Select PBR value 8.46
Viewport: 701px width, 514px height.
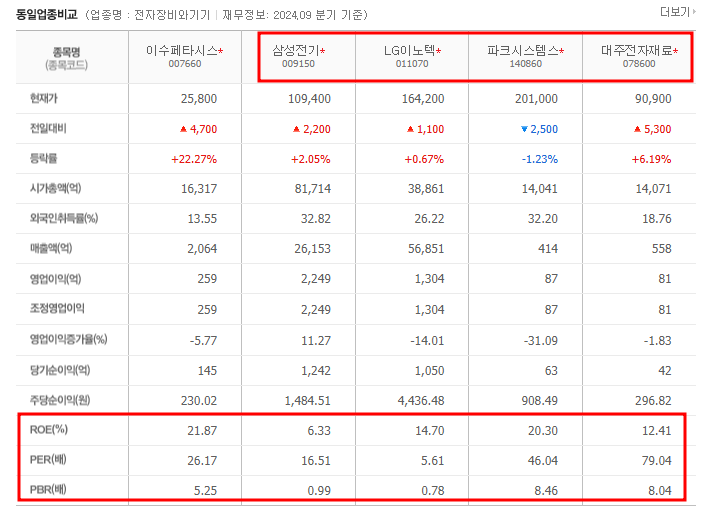pyautogui.click(x=546, y=491)
